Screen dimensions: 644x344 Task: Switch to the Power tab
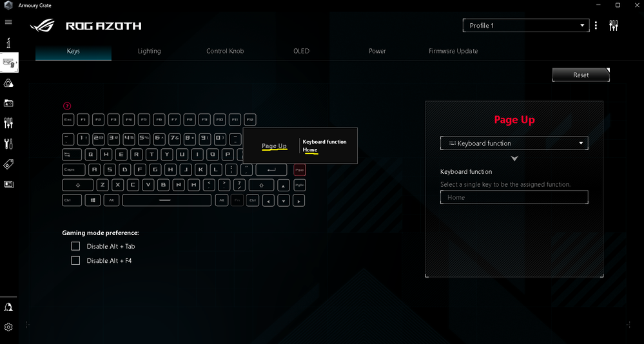point(377,52)
